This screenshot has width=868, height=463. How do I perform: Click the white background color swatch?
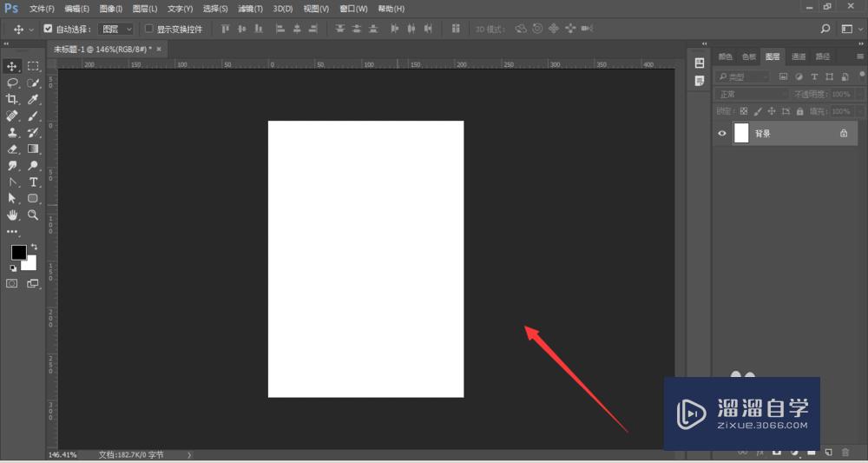[30, 264]
